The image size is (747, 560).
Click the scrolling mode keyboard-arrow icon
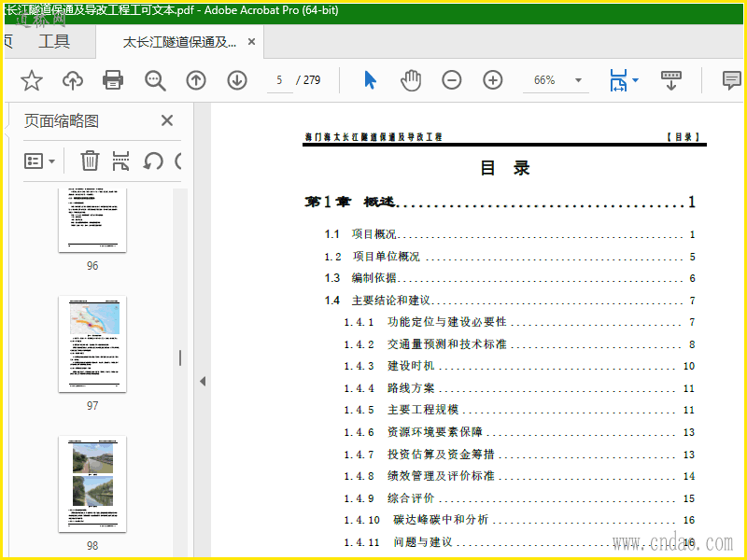670,80
